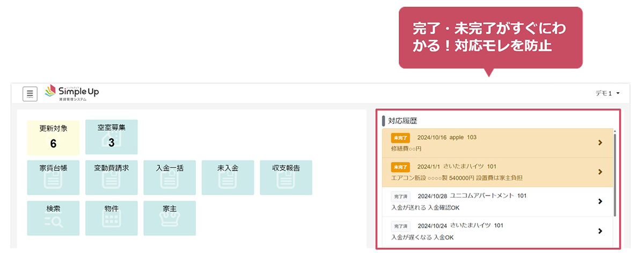Expand the ユニコムアパートメント 101 row chevron
Screen dimensions: 644x253
pos(600,202)
